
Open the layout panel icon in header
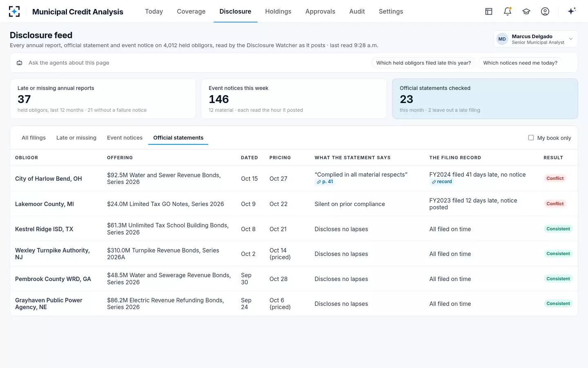489,11
